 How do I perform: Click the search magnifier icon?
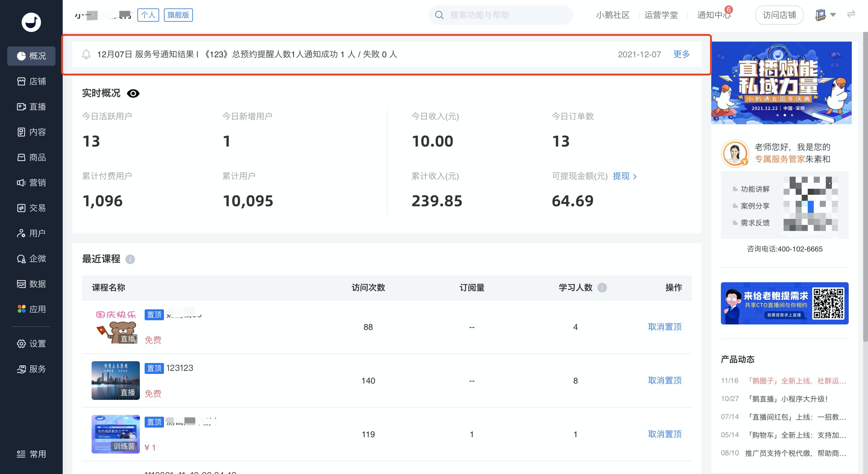(x=439, y=15)
